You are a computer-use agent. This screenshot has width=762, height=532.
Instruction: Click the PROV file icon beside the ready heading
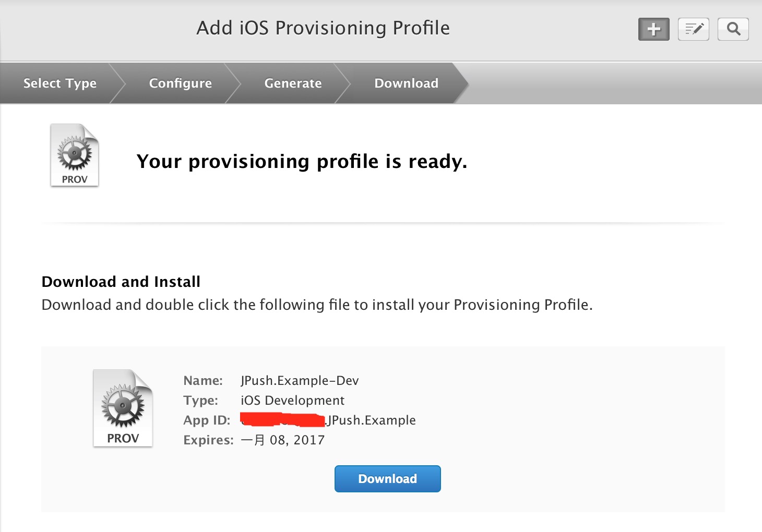pos(75,155)
